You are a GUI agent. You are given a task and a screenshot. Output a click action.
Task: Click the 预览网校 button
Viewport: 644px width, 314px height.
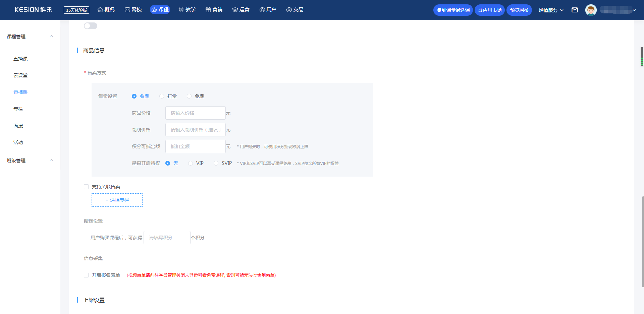519,10
